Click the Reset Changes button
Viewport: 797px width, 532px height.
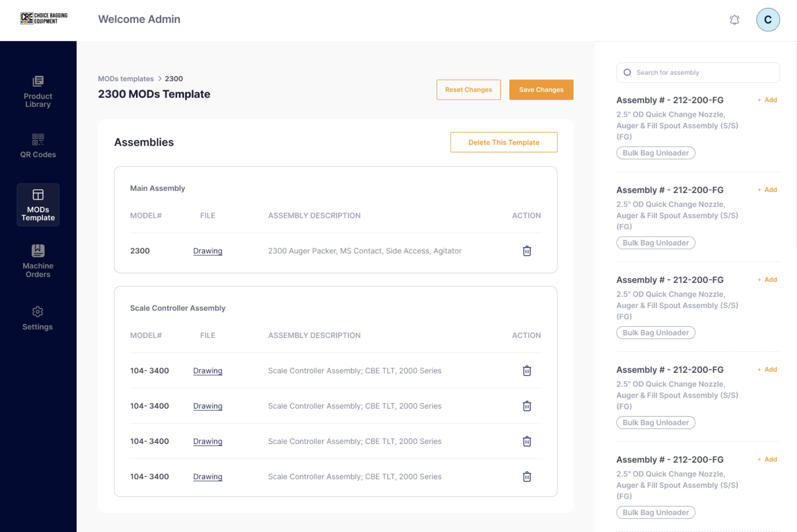pos(468,90)
